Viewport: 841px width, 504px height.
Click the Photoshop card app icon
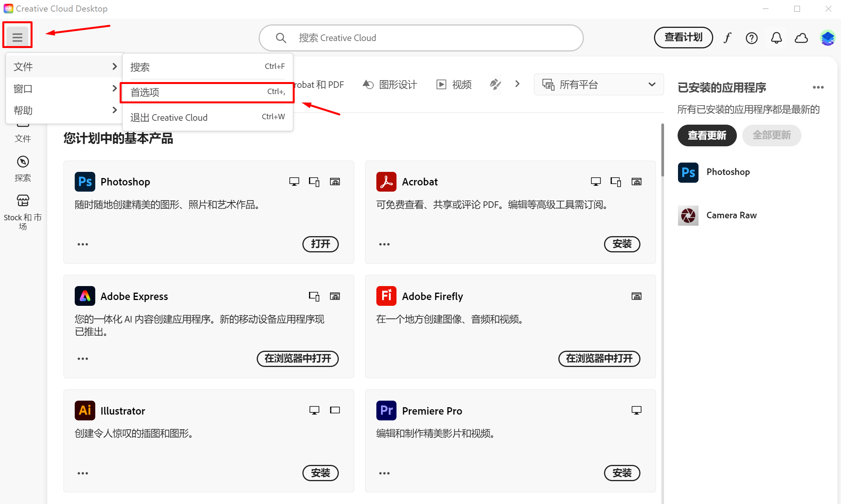point(85,182)
